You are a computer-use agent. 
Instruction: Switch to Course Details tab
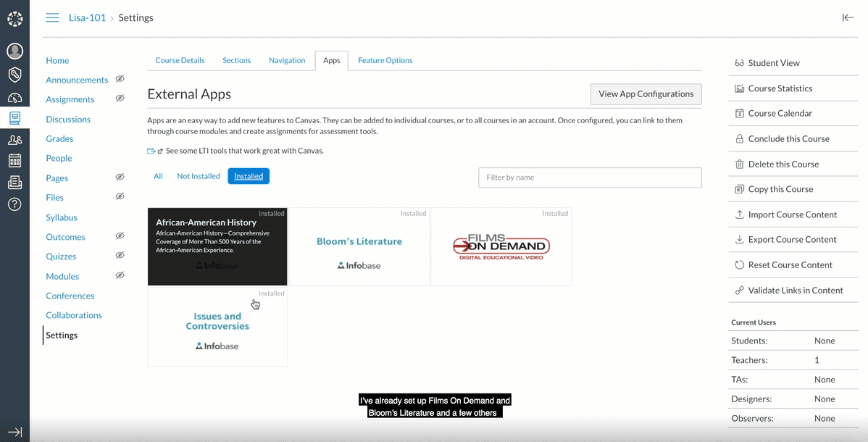pos(180,60)
